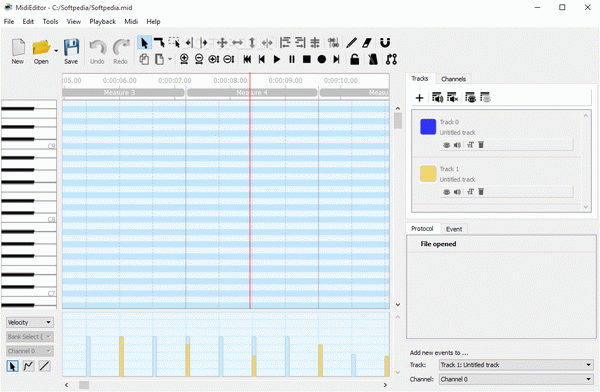Open the Channel 0 dropdown for new events
The width and height of the screenshot is (600, 392).
point(516,379)
